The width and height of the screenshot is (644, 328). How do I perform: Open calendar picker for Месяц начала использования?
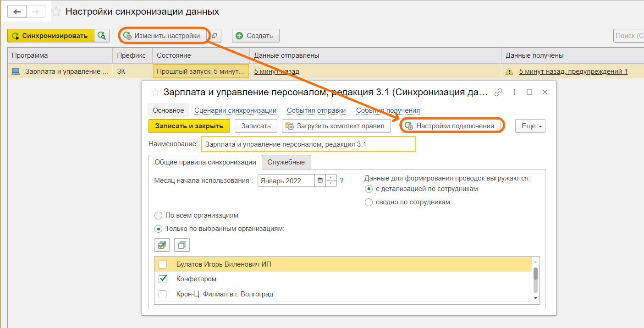(x=320, y=180)
